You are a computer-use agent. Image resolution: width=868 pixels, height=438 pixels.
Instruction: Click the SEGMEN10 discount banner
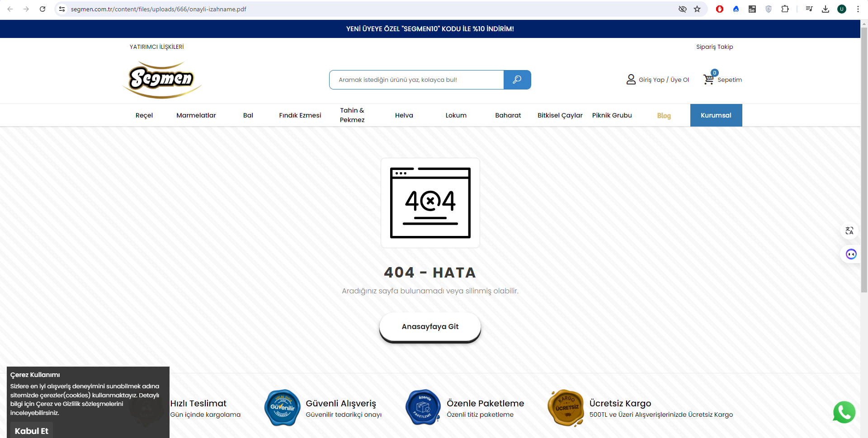pyautogui.click(x=430, y=29)
